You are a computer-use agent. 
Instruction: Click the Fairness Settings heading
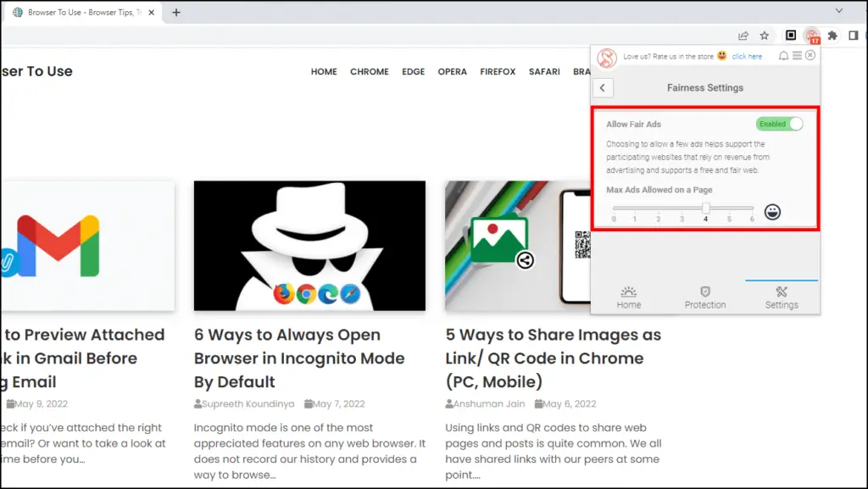[x=705, y=88]
